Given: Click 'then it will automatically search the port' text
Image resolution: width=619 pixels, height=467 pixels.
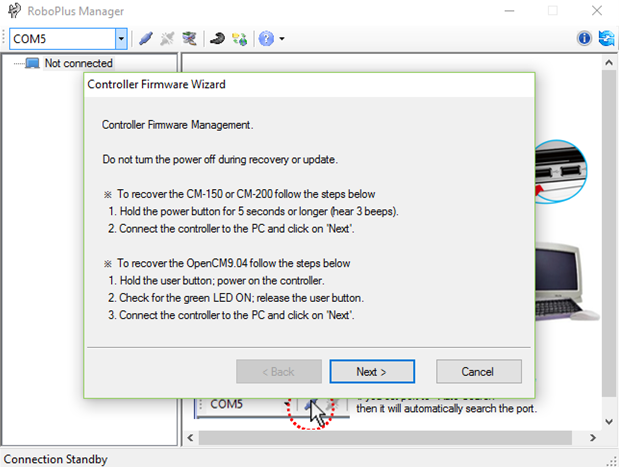Looking at the screenshot, I should point(446,408).
